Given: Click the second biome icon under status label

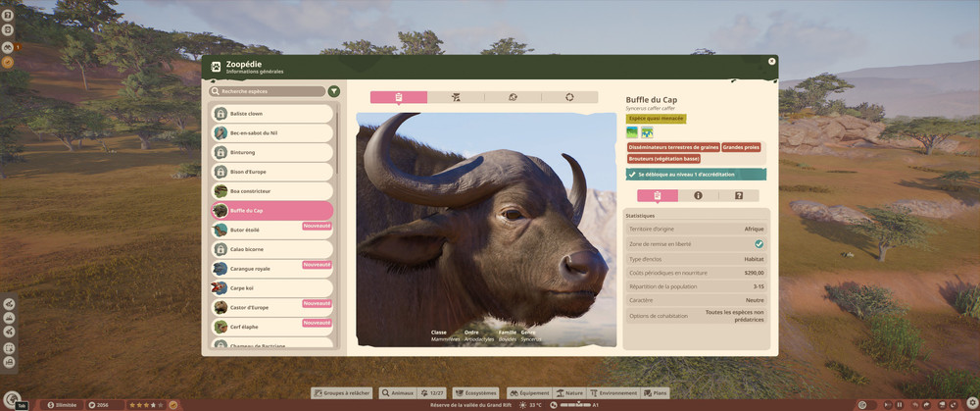Looking at the screenshot, I should pos(647,132).
